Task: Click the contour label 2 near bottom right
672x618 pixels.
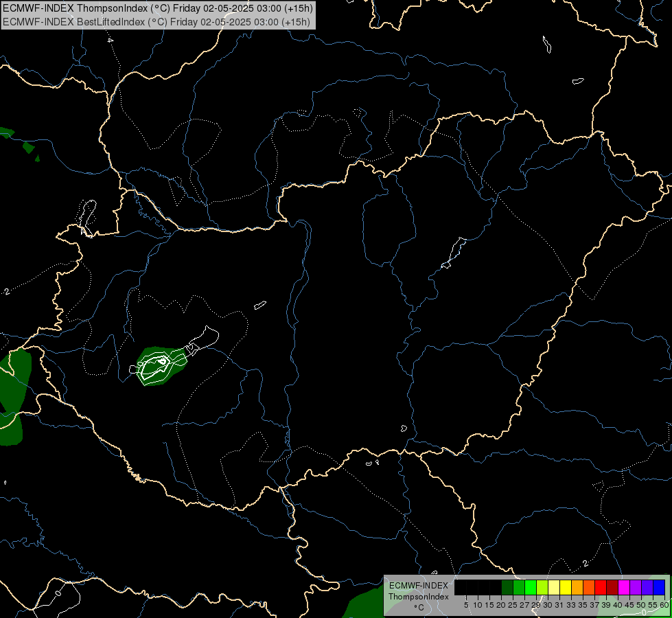Action: click(x=586, y=563)
